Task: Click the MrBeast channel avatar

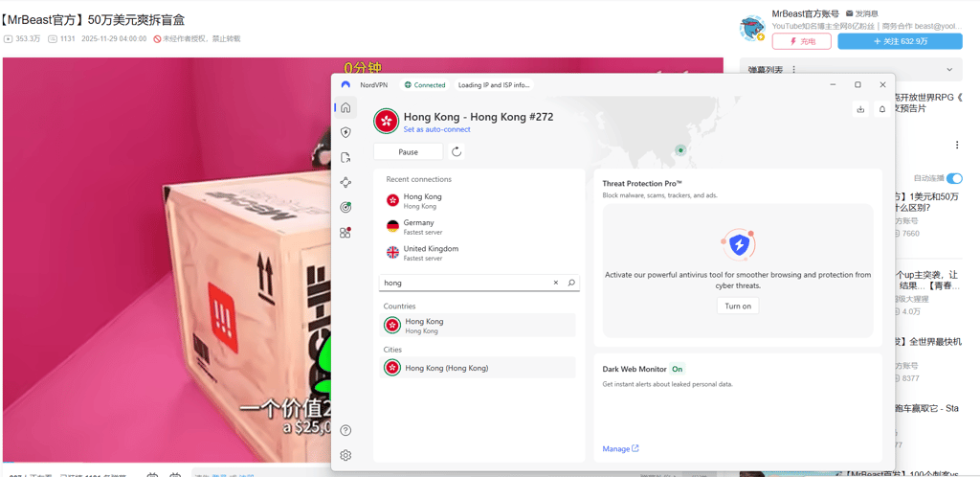Action: click(x=752, y=28)
